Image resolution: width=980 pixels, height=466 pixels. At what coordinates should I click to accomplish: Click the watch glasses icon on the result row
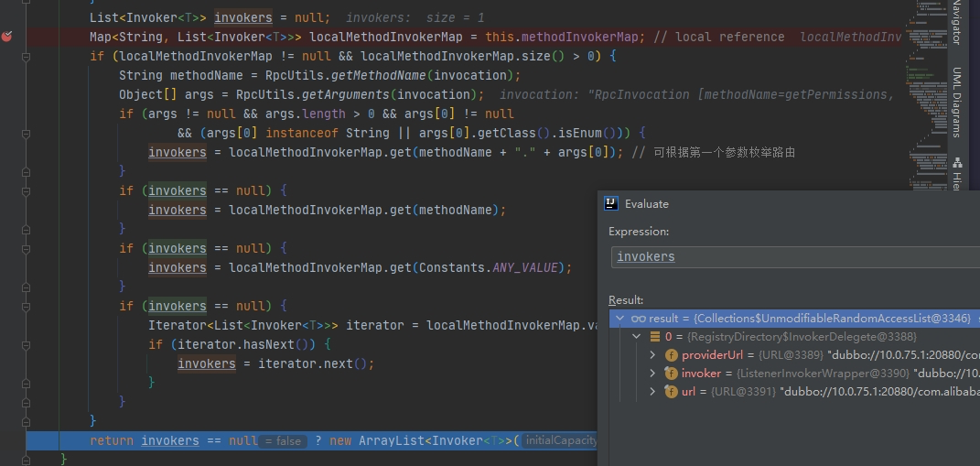[x=638, y=319]
